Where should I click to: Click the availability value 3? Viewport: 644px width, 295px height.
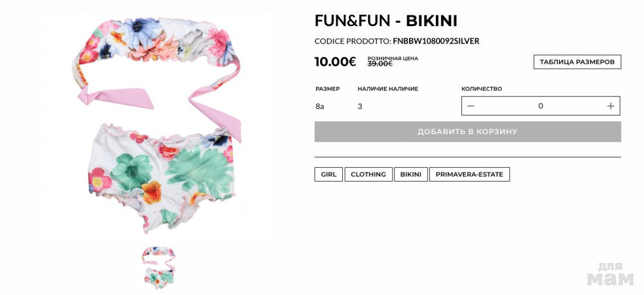(360, 107)
